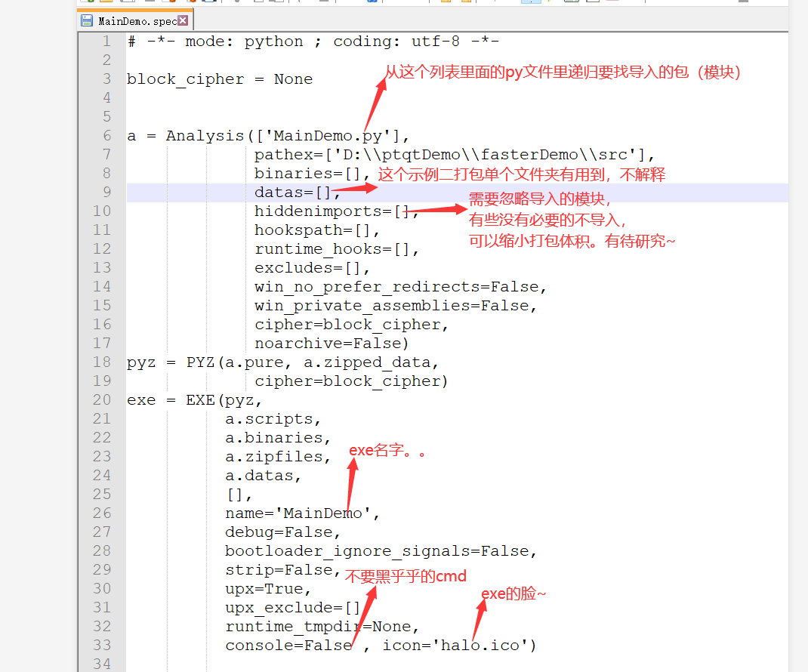Click line number 6 in the margin
This screenshot has width=808, height=672.
pyautogui.click(x=106, y=136)
